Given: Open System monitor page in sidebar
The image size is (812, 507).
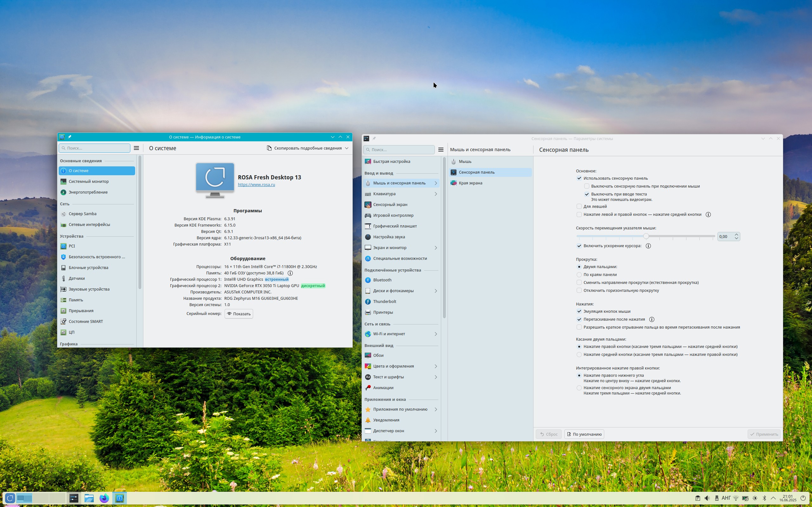Looking at the screenshot, I should 88,181.
